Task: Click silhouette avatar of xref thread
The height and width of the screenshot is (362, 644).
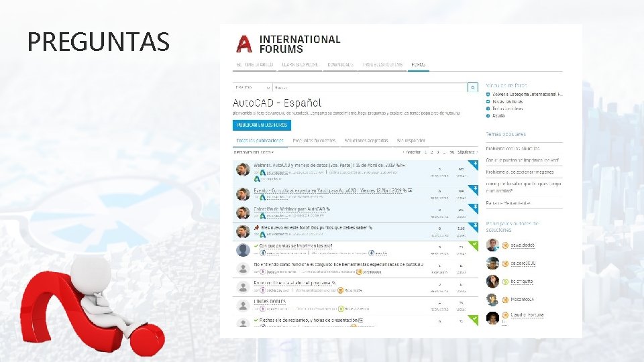Action: pyautogui.click(x=243, y=250)
